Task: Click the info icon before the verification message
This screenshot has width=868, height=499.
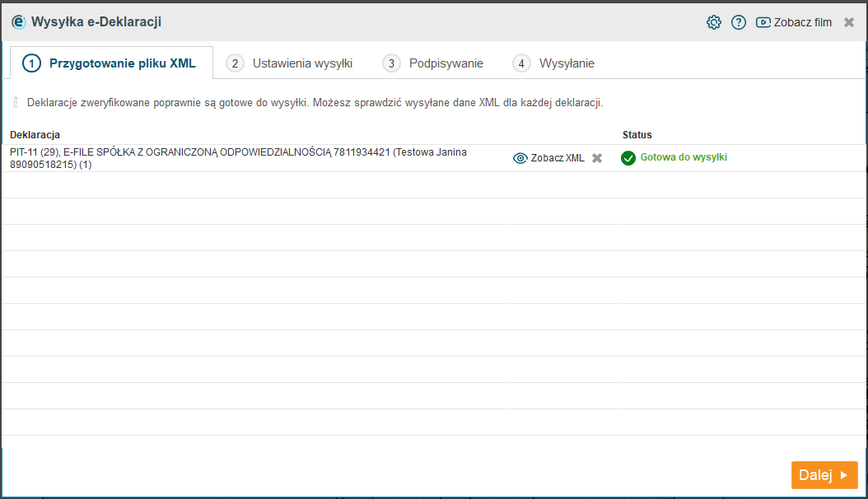Action: coord(16,103)
